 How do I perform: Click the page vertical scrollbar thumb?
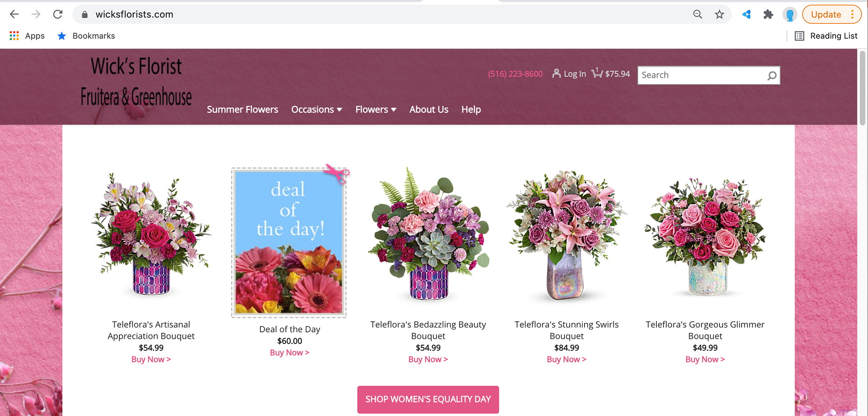click(x=862, y=88)
